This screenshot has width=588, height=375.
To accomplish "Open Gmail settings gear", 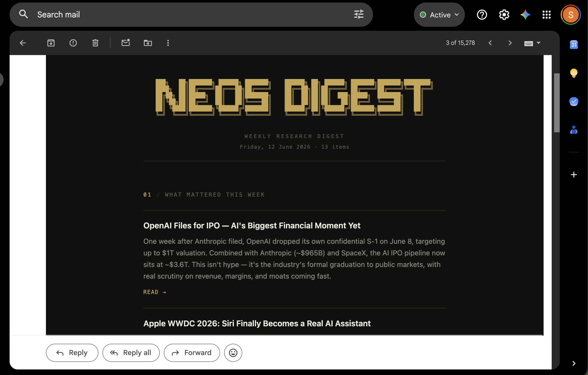I will pyautogui.click(x=504, y=15).
